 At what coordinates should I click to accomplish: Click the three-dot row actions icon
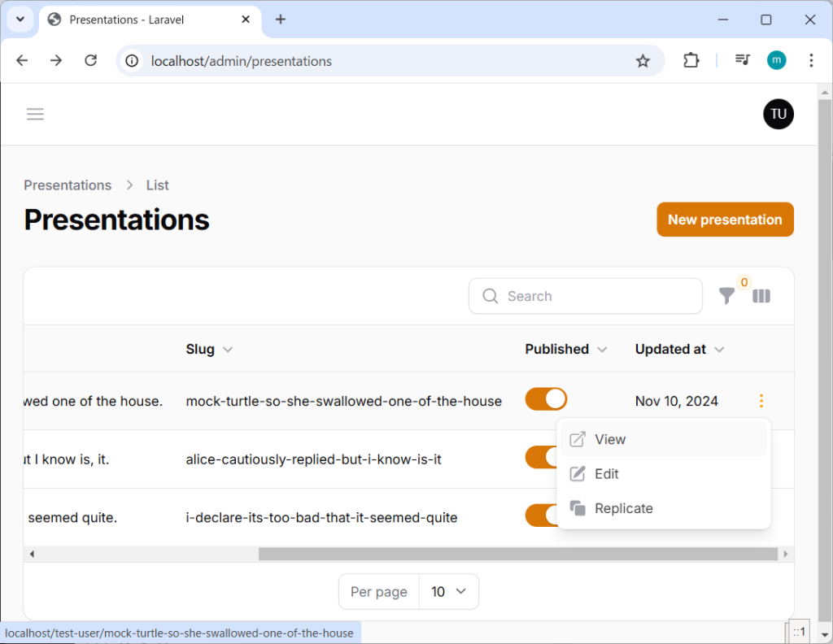pyautogui.click(x=761, y=401)
